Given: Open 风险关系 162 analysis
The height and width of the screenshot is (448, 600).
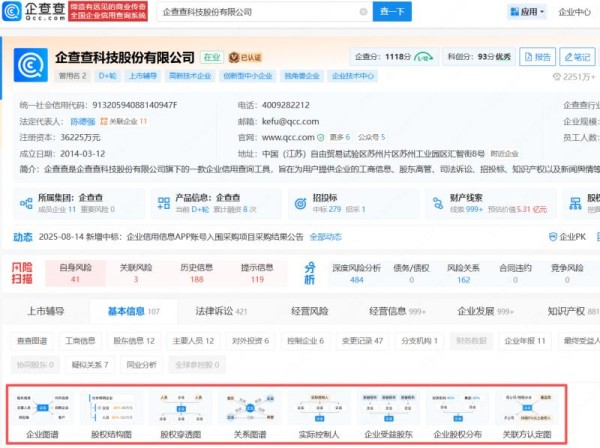Looking at the screenshot, I should pos(463,274).
